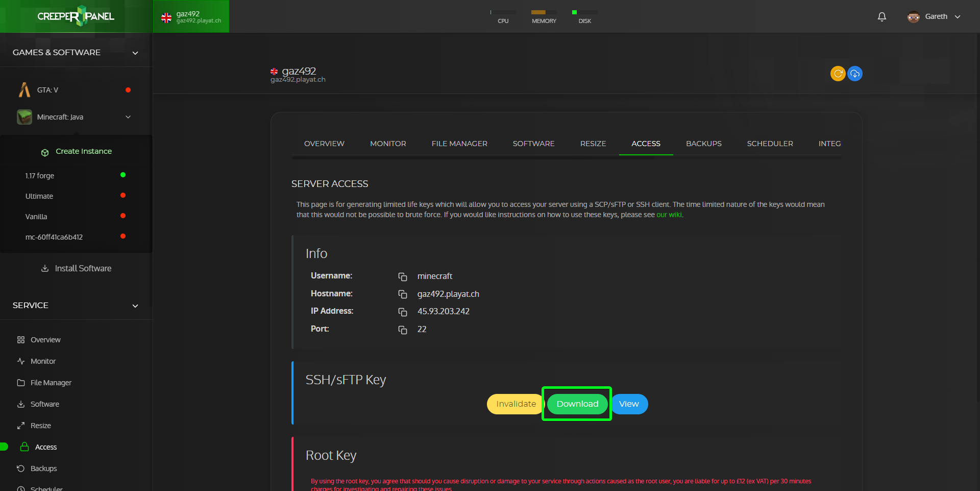Click Create Instance link
Image resolution: width=980 pixels, height=491 pixels.
tap(84, 151)
